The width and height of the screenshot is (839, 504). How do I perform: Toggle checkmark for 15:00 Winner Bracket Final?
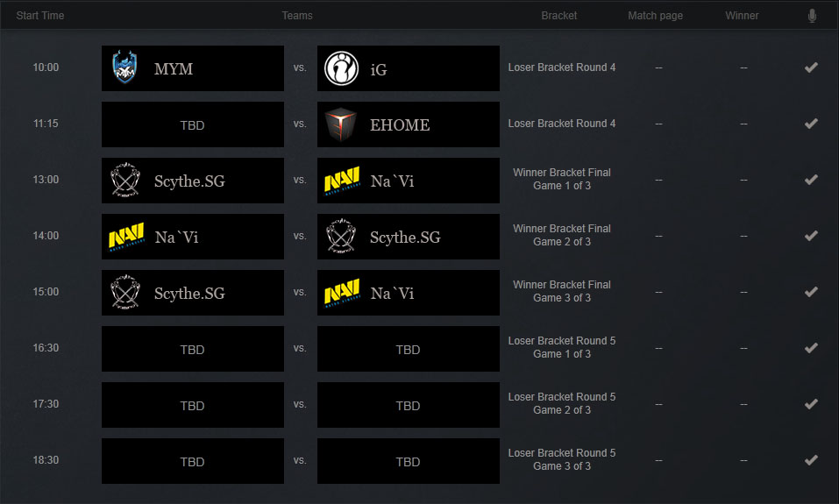[x=811, y=292]
